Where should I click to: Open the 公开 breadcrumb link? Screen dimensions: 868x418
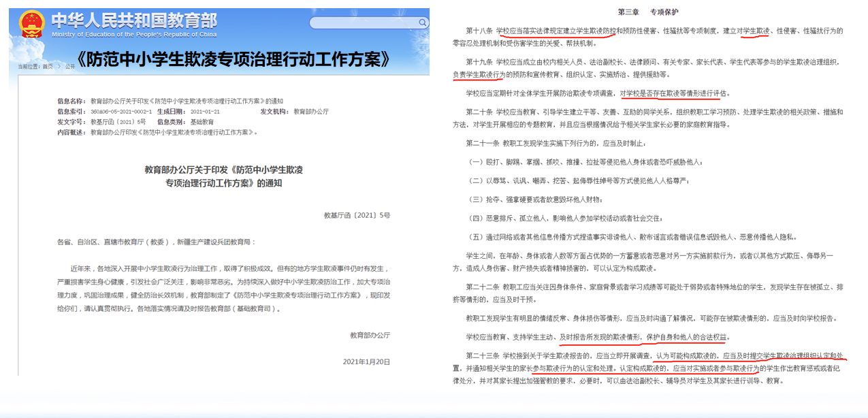click(x=70, y=67)
